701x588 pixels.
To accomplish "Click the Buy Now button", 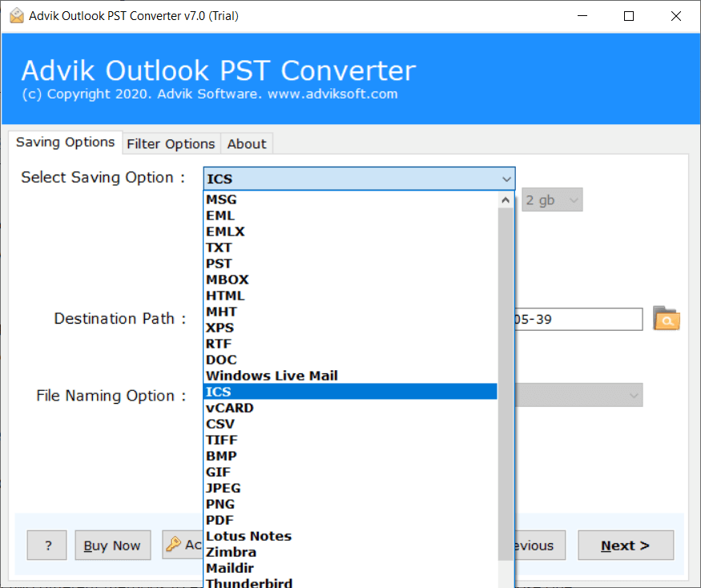I will [113, 545].
